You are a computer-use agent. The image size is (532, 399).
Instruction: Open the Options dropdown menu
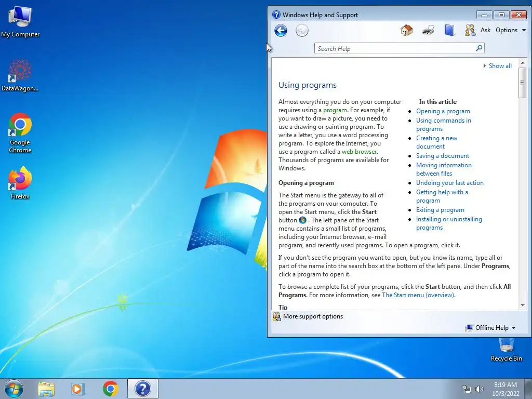pyautogui.click(x=511, y=30)
